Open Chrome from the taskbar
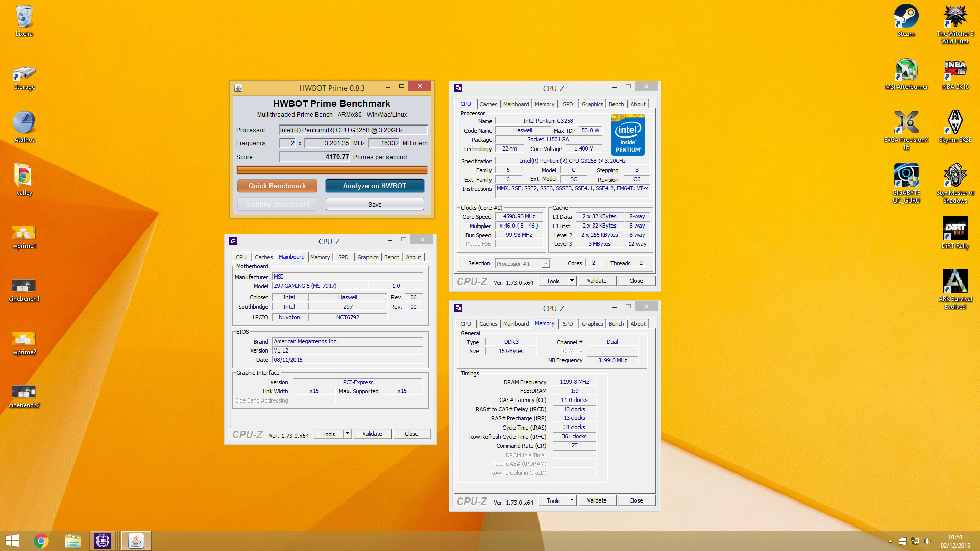 click(x=41, y=541)
